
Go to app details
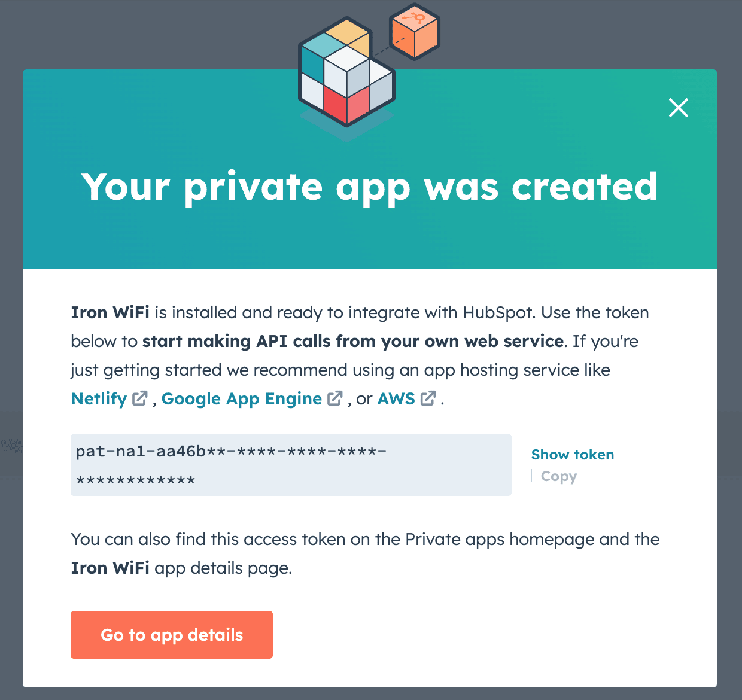coord(172,635)
